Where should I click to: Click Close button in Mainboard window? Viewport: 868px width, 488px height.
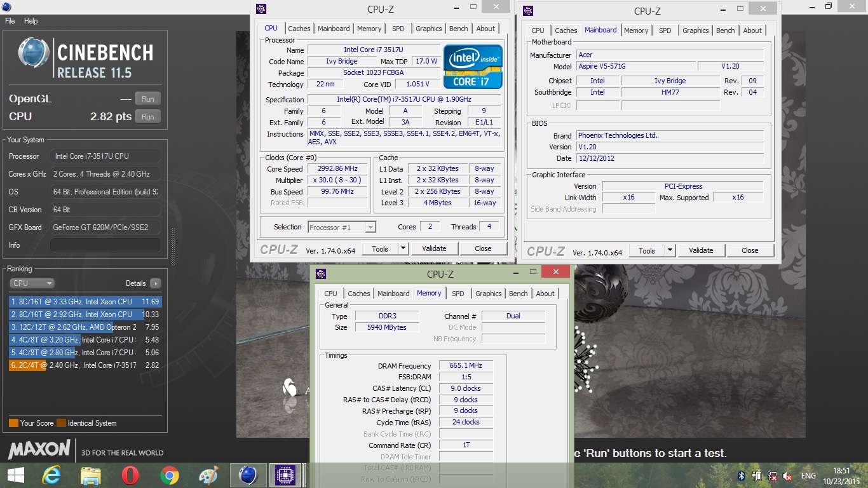(750, 250)
